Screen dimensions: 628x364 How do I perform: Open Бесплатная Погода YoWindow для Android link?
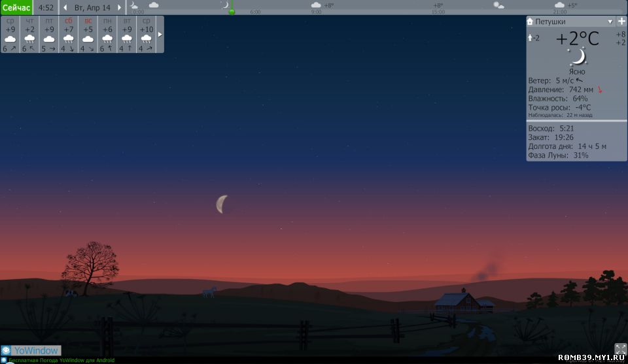point(61,360)
